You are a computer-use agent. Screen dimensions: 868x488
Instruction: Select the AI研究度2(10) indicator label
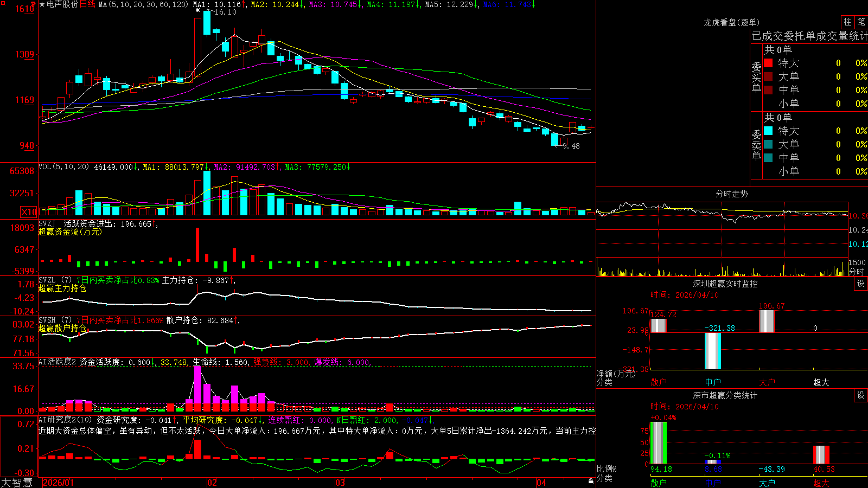coord(65,420)
